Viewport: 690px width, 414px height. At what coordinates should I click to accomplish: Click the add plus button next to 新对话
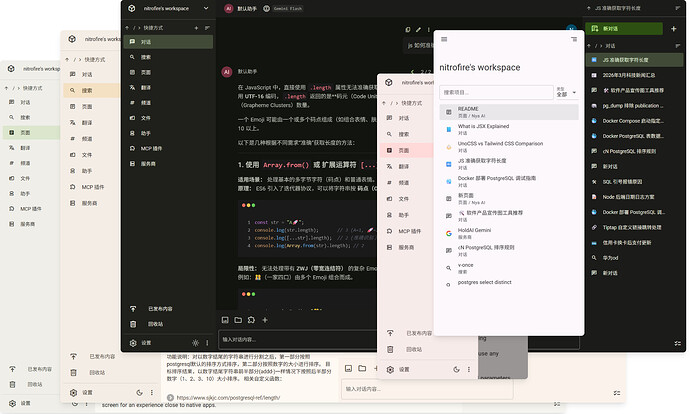pos(674,29)
